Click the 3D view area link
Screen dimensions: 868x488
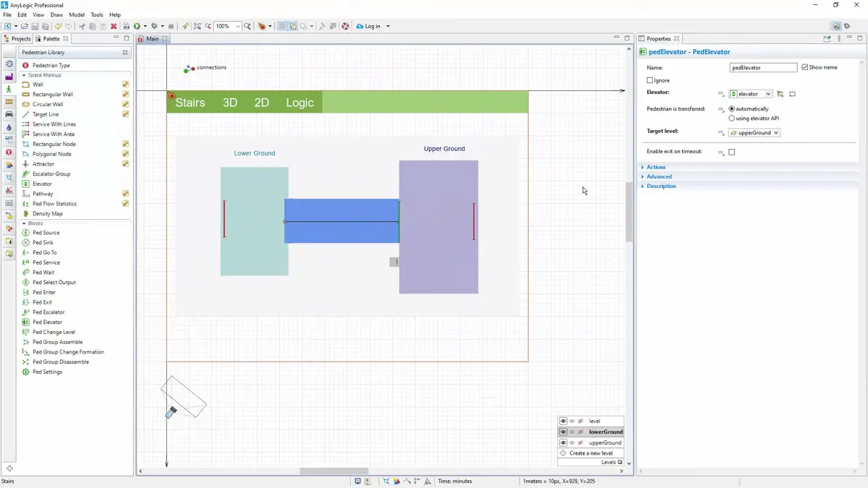click(x=230, y=103)
